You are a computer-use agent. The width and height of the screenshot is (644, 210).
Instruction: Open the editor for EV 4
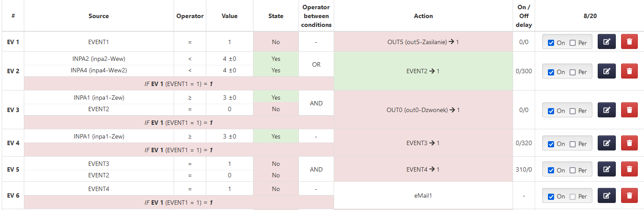pyautogui.click(x=607, y=143)
